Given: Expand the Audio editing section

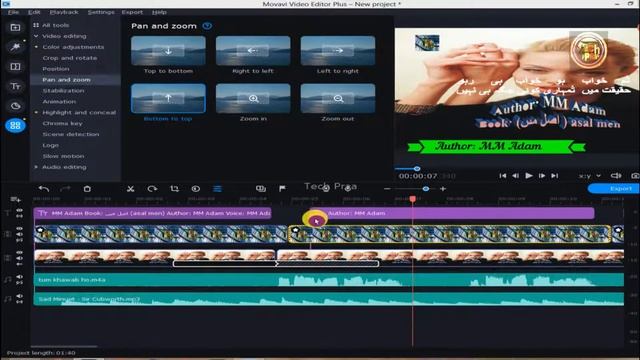Looking at the screenshot, I should click(36, 167).
